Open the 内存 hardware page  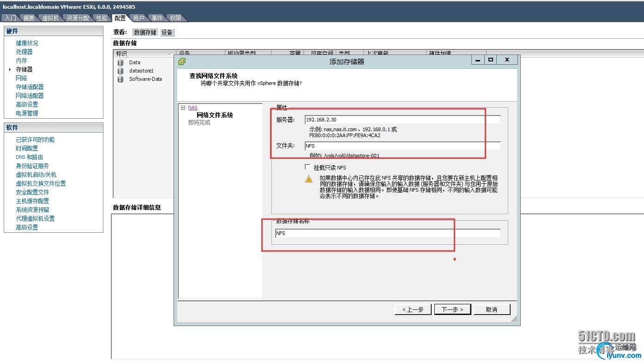22,60
